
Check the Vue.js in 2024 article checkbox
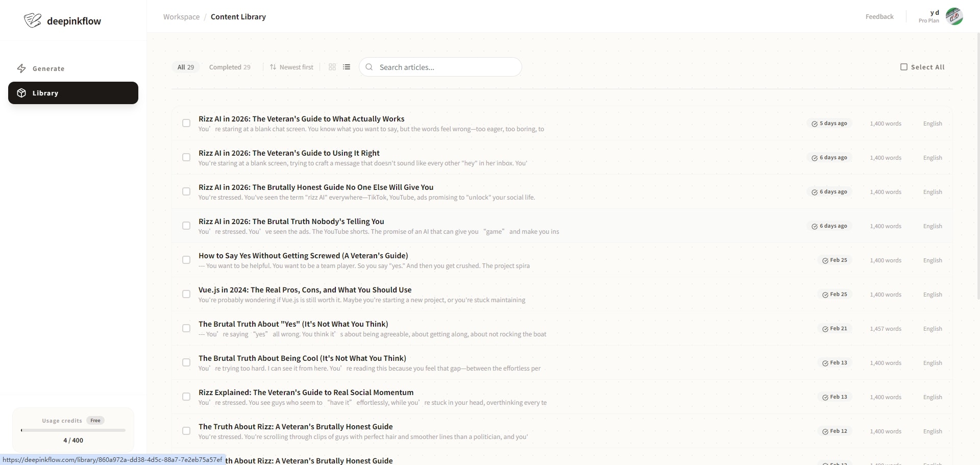[186, 294]
